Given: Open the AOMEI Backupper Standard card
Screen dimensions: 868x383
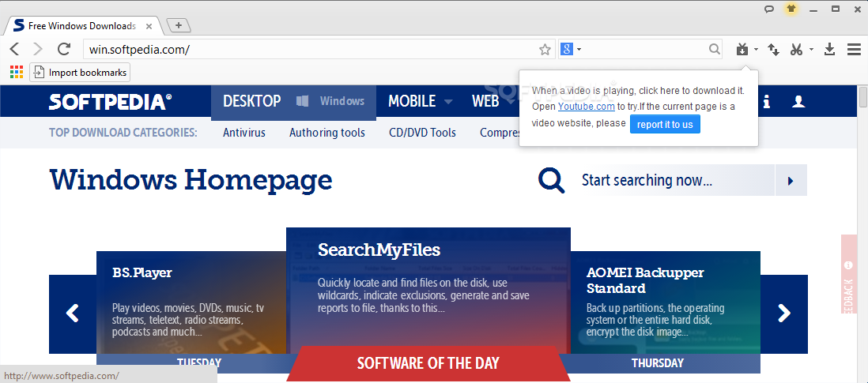Looking at the screenshot, I should pyautogui.click(x=666, y=303).
